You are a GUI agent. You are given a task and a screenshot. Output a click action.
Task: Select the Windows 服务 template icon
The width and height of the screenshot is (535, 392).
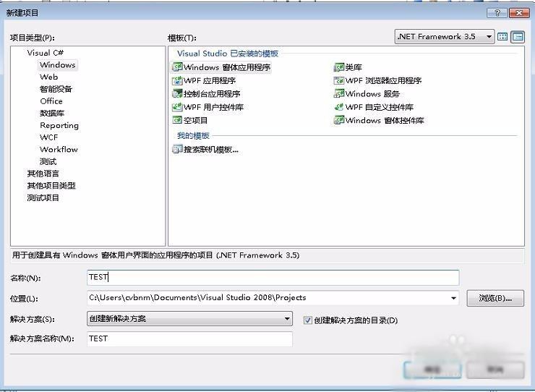pyautogui.click(x=338, y=93)
